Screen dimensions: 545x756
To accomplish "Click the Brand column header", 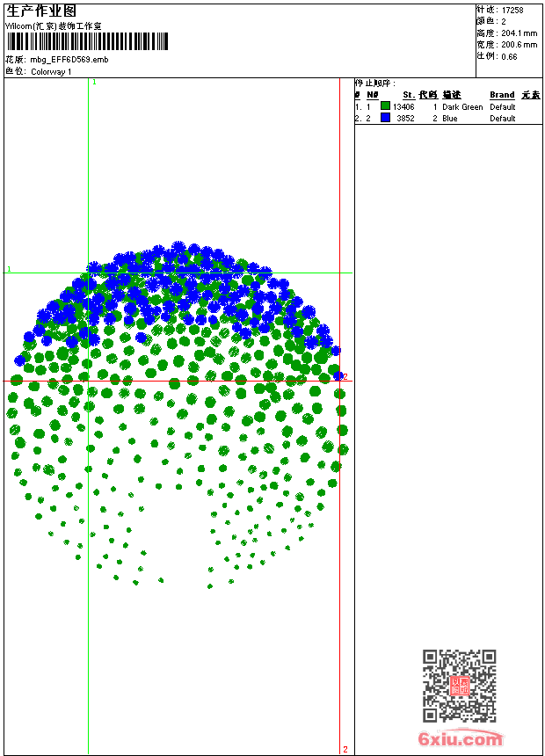I will tap(502, 95).
